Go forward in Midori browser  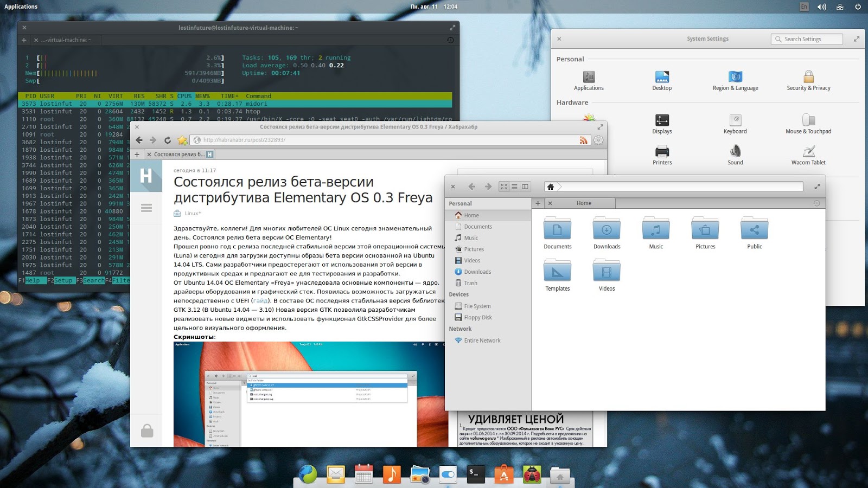coord(153,140)
